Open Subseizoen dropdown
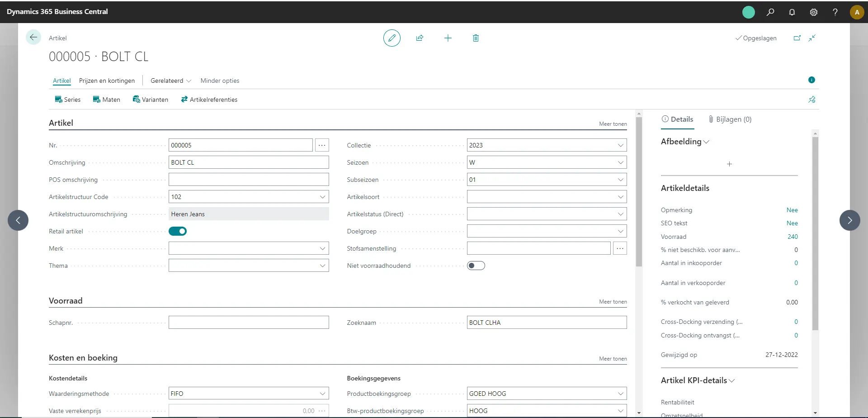Image resolution: width=868 pixels, height=418 pixels. click(620, 180)
